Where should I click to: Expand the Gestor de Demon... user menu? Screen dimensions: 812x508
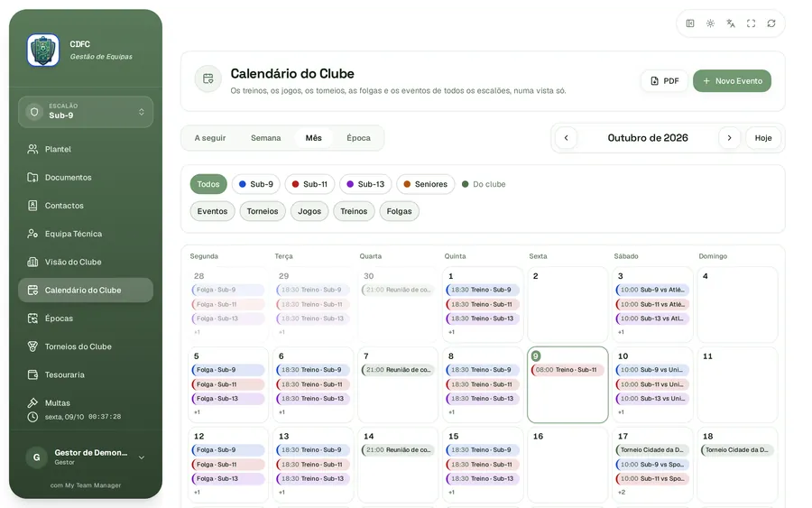(x=86, y=457)
